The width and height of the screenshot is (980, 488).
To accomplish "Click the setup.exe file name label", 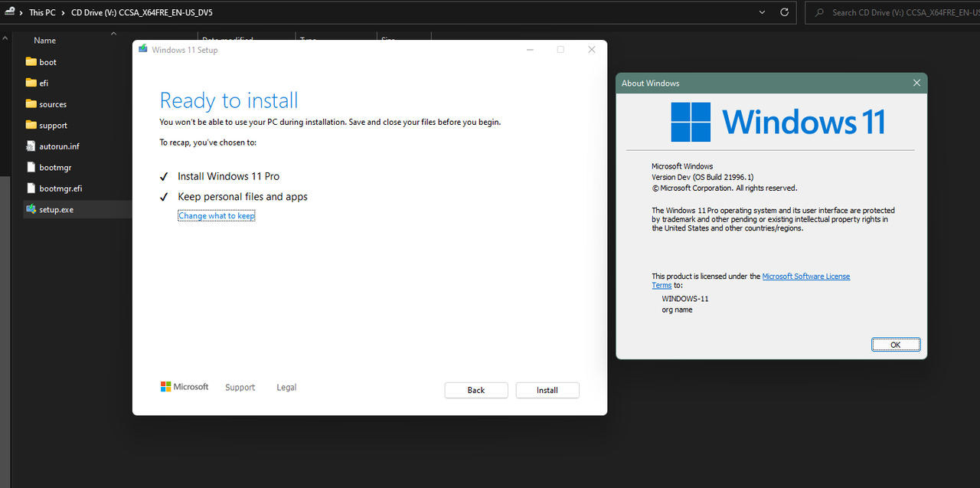I will 57,209.
